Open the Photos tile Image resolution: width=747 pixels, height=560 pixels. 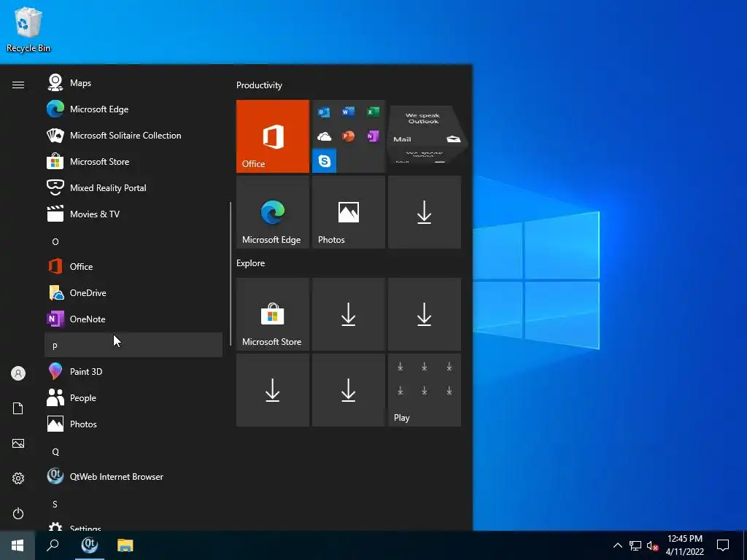tap(348, 212)
